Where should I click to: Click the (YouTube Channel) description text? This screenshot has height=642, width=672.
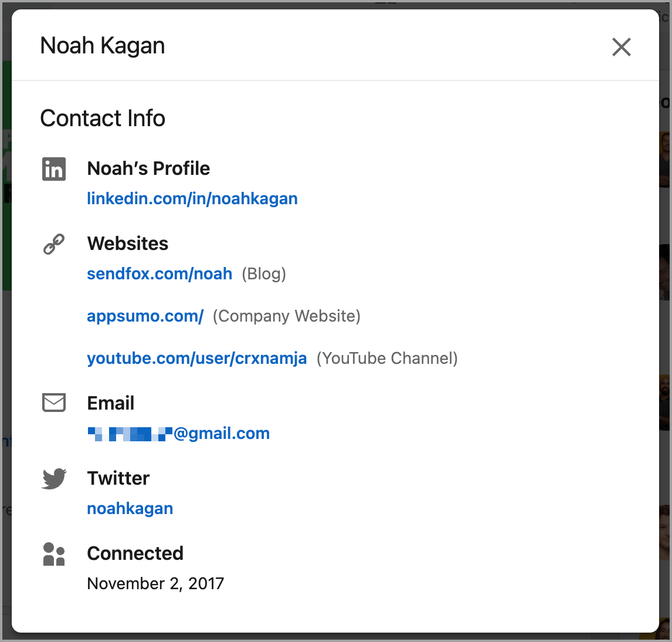pos(387,359)
